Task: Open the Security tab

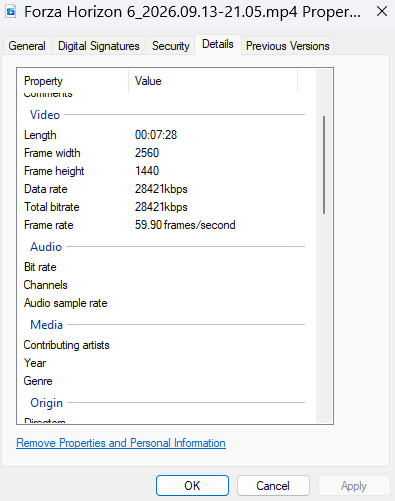Action: tap(171, 46)
